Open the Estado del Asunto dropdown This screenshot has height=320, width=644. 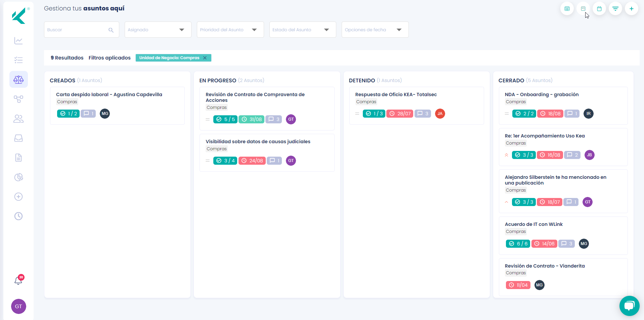302,30
